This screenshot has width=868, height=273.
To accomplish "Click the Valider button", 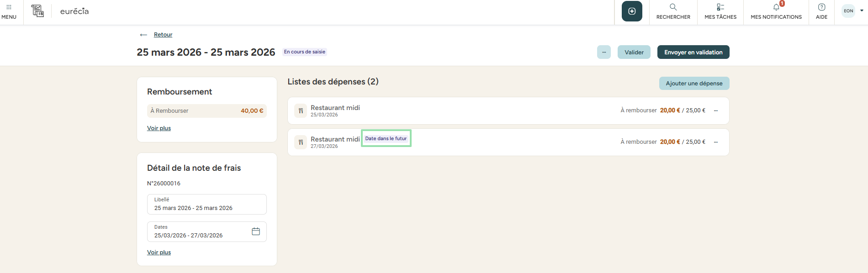I will point(634,52).
